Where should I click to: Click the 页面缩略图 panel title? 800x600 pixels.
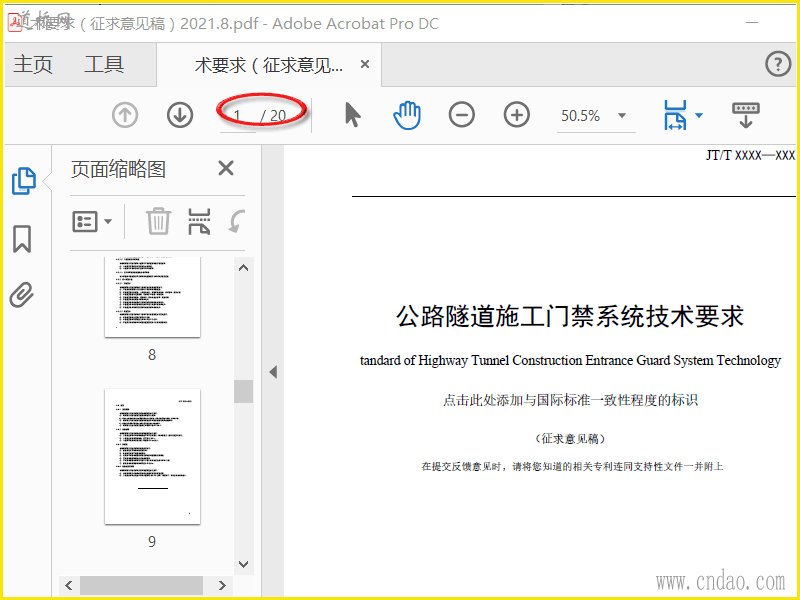point(118,169)
